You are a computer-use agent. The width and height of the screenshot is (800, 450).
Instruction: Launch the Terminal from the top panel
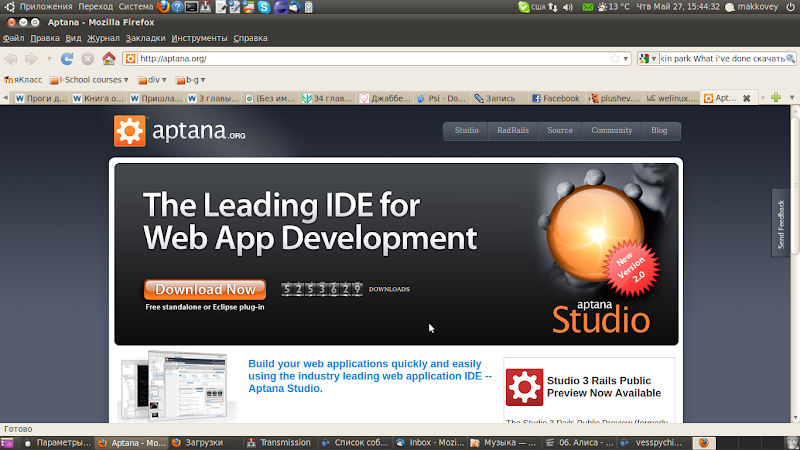pos(191,7)
